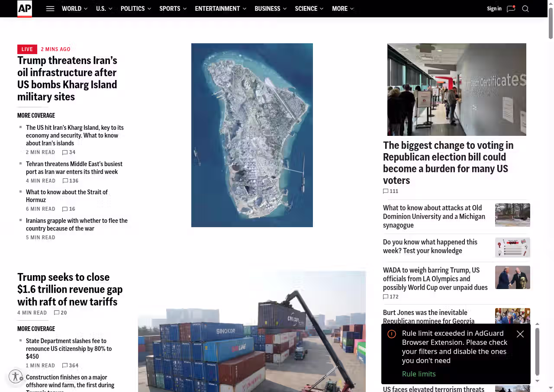This screenshot has width=554, height=392.
Task: Click the Sign in link
Action: (x=494, y=9)
